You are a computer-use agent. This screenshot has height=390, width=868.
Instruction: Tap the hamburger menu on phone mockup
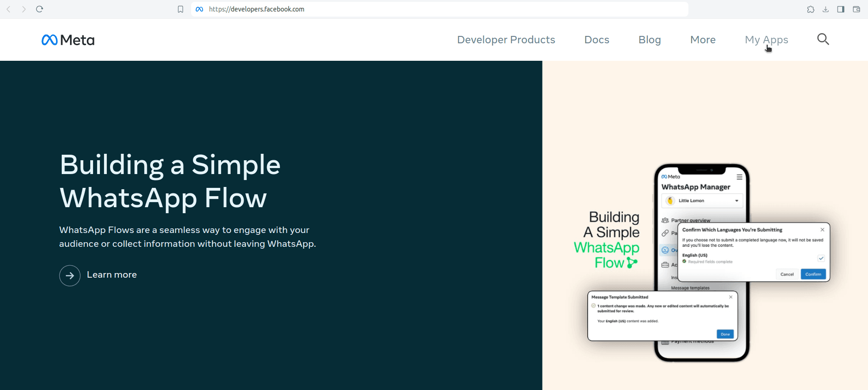(740, 177)
